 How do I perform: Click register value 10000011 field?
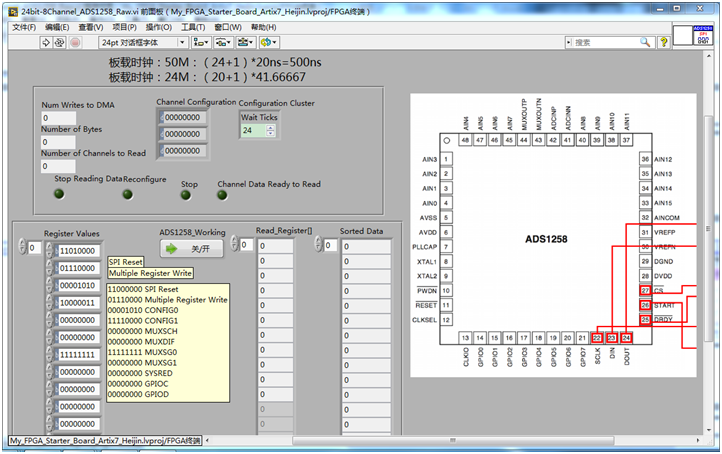(x=78, y=303)
